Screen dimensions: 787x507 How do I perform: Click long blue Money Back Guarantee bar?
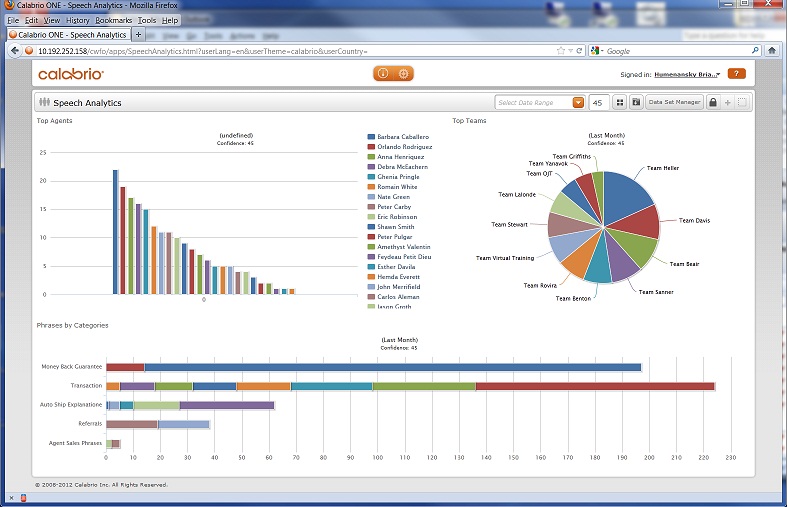pyautogui.click(x=392, y=367)
